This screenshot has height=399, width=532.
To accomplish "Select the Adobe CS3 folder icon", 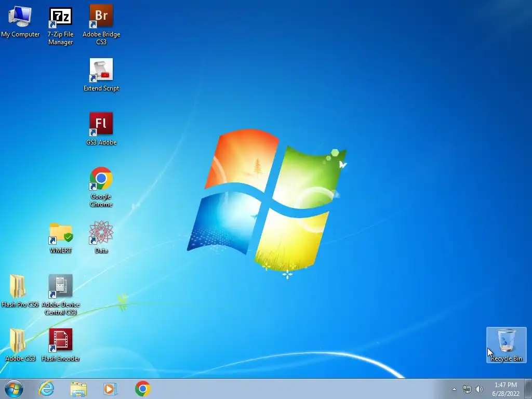I will pyautogui.click(x=20, y=345).
